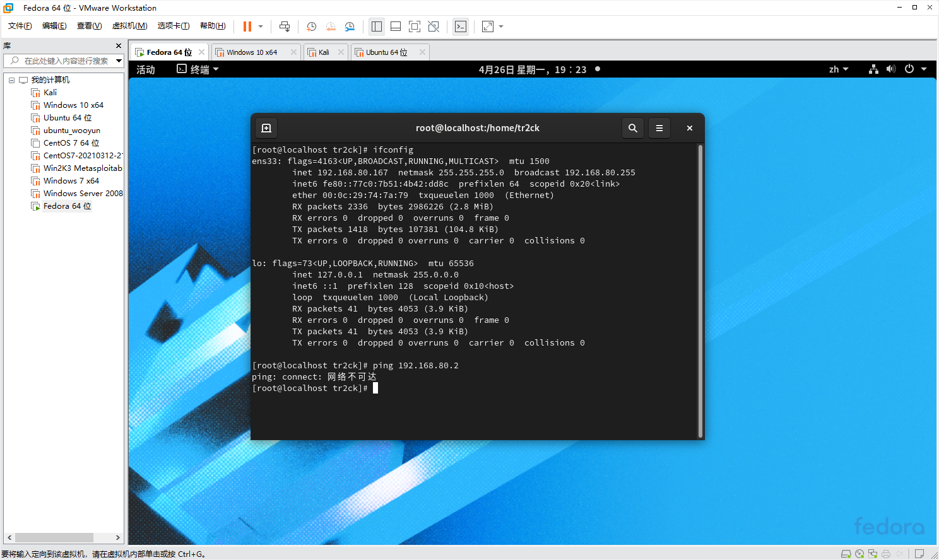Close the Fedora 64 位 tab
This screenshot has height=560, width=939.
[201, 52]
